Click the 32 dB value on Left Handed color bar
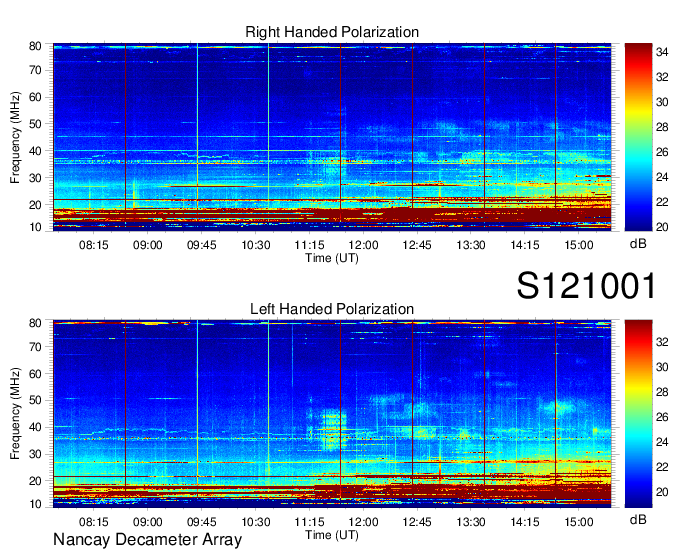This screenshot has height=552, width=680. (662, 342)
